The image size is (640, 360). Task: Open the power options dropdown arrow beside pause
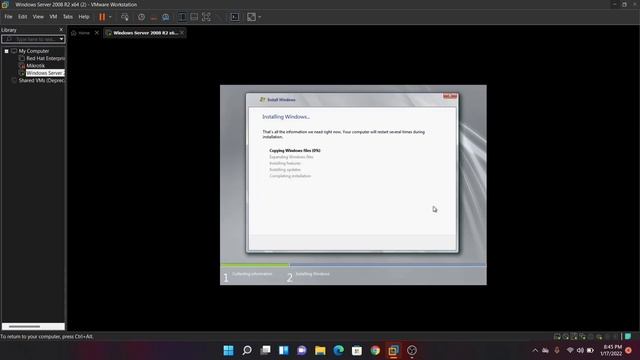click(110, 17)
